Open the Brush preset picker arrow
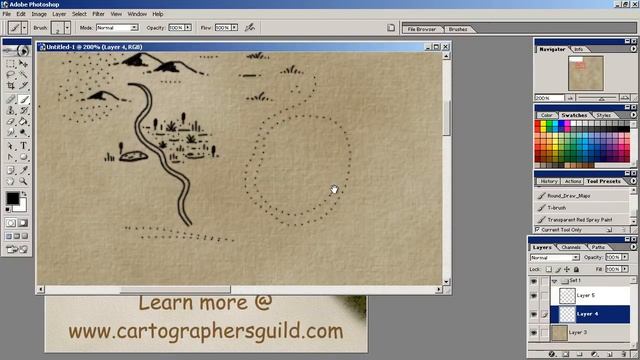 click(x=67, y=28)
